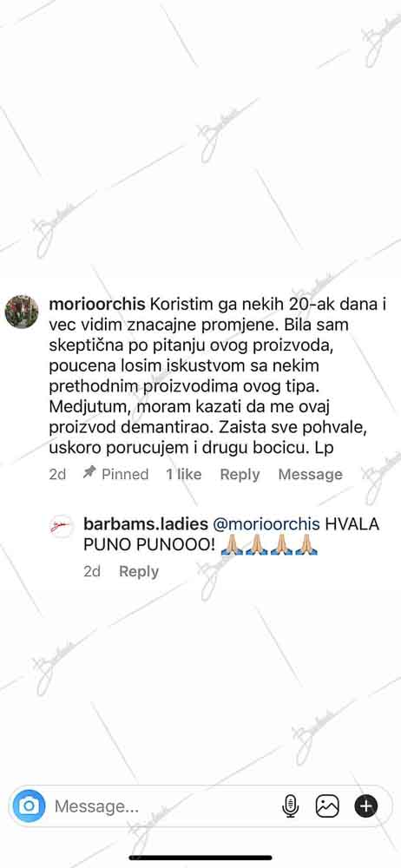Tap the pin icon beside Pinned
Image resolution: width=401 pixels, height=868 pixels.
point(89,473)
